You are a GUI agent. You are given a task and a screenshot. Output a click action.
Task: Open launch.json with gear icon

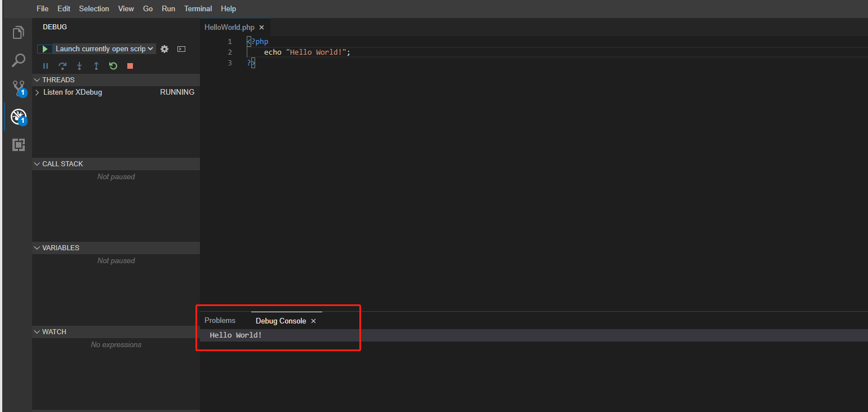pyautogui.click(x=164, y=49)
